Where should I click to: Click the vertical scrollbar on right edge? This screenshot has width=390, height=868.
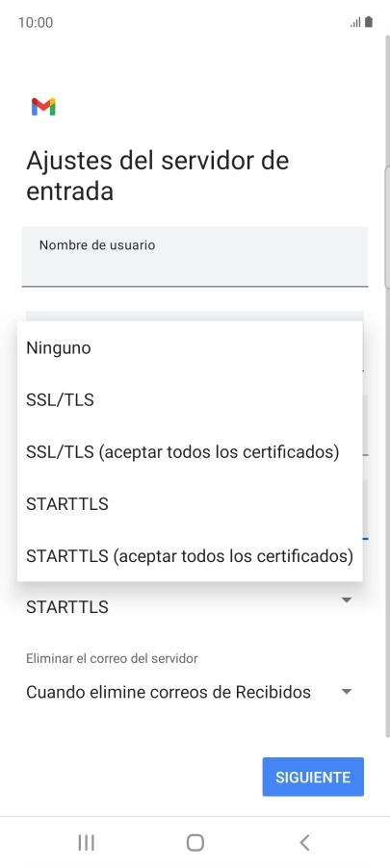point(387,388)
